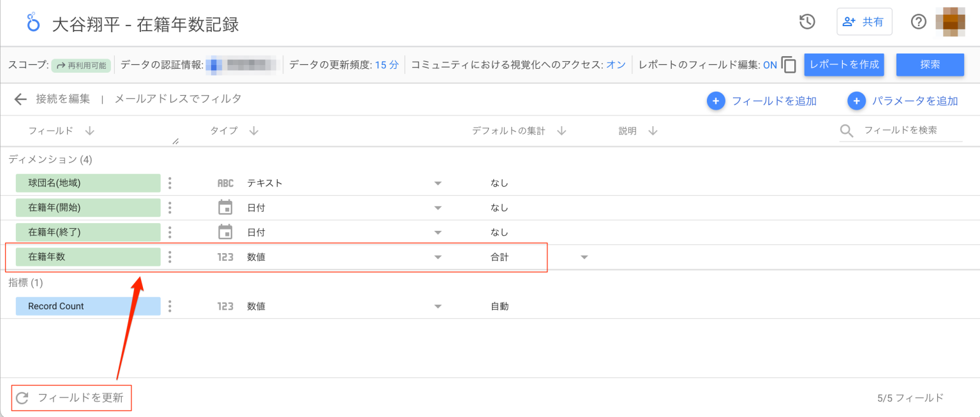Open the options menu for 球団名(地域) field

click(x=170, y=183)
